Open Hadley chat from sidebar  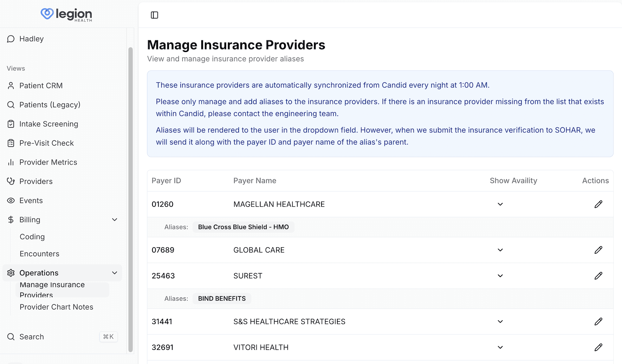(x=31, y=39)
